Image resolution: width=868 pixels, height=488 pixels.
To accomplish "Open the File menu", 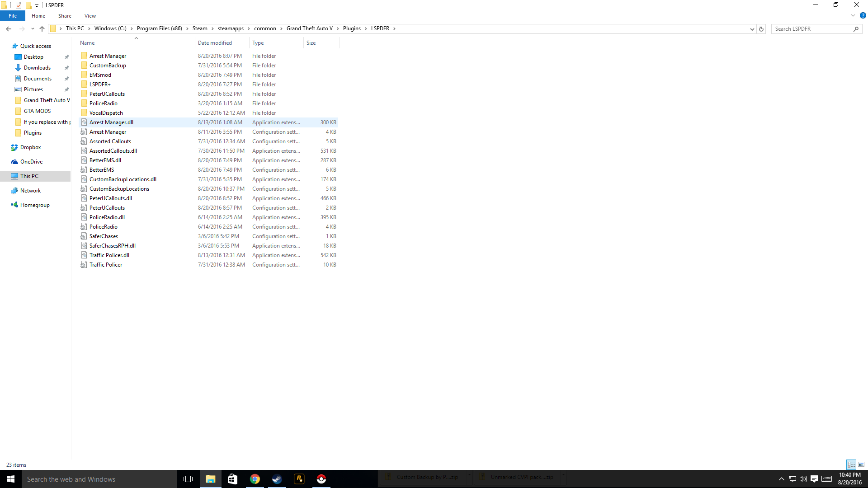I will [x=13, y=16].
